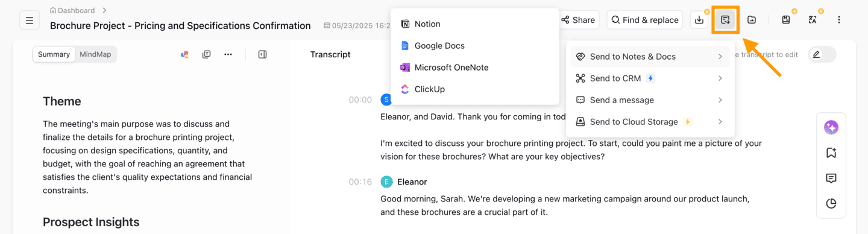868x234 pixels.
Task: Click the translate icon in toolbar
Action: pos(813,20)
